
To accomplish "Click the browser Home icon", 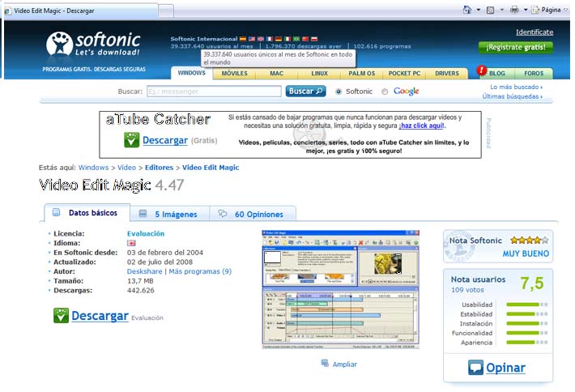I will pyautogui.click(x=466, y=10).
